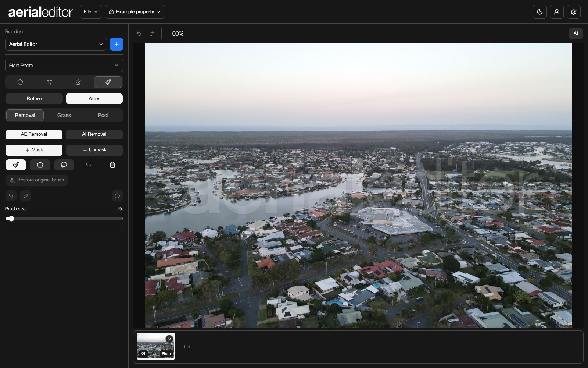The height and width of the screenshot is (368, 588).
Task: Click the blue plus add branding button
Action: point(116,44)
